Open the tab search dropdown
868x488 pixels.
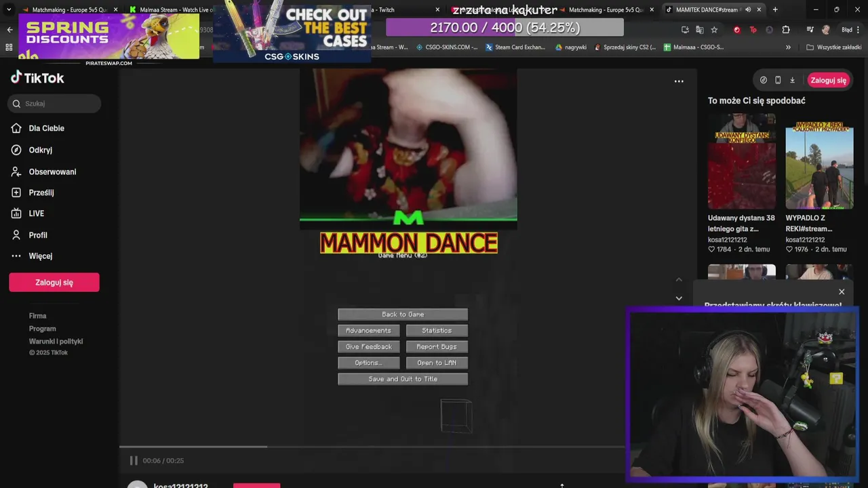pos(9,9)
